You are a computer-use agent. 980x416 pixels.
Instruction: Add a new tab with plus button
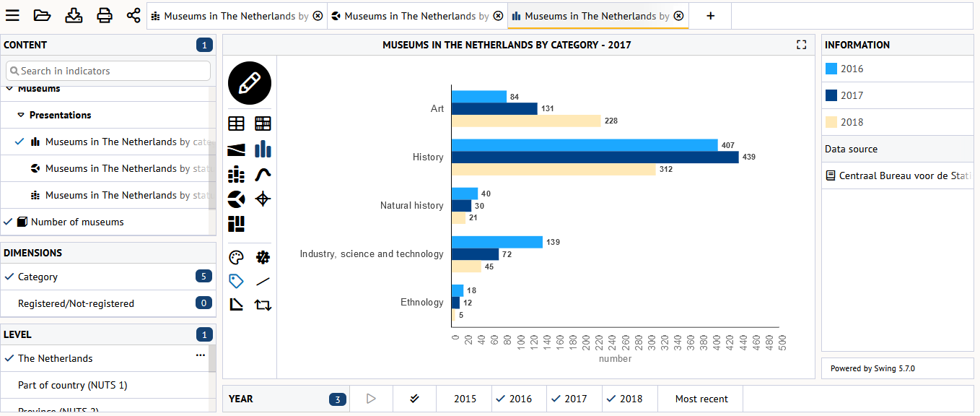point(710,16)
